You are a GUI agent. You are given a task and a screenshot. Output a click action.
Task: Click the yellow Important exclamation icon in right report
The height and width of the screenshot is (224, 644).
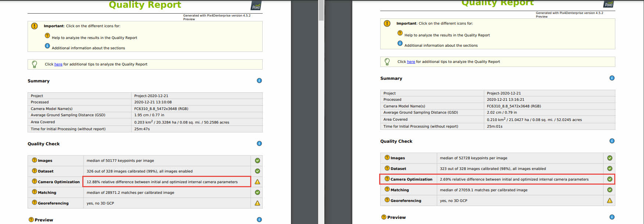click(x=387, y=24)
